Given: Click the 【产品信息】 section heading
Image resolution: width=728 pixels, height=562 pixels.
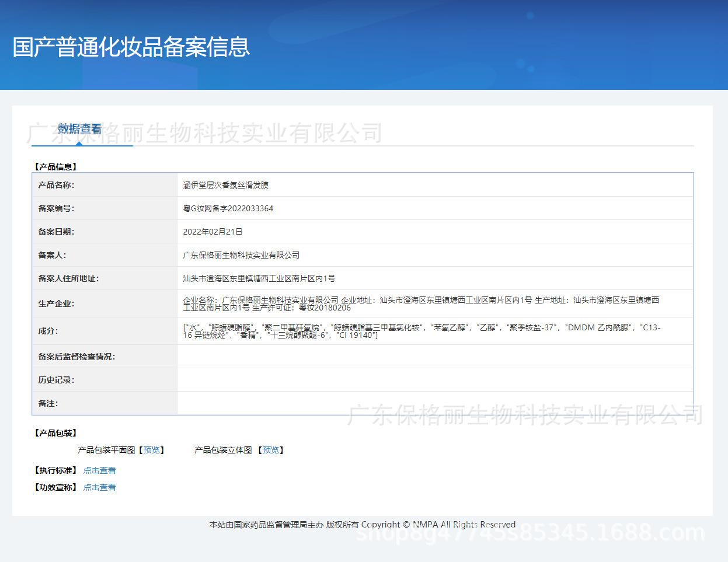Looking at the screenshot, I should [x=55, y=167].
